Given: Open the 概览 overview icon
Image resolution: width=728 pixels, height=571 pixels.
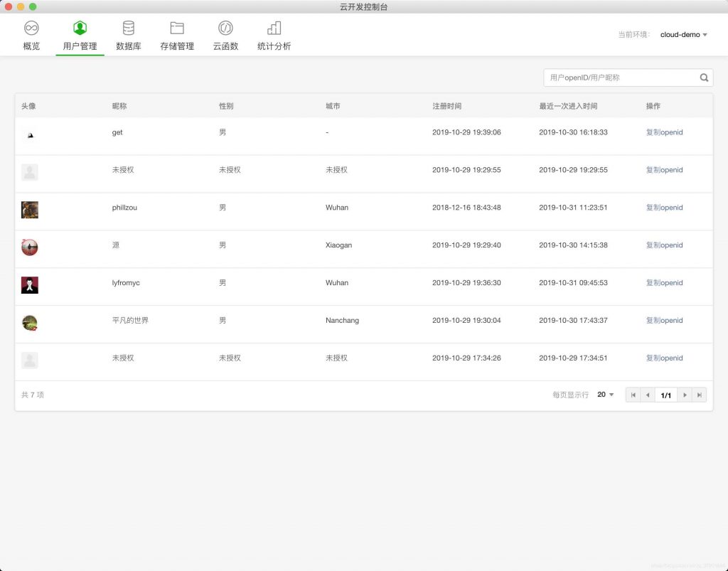Looking at the screenshot, I should pyautogui.click(x=31, y=28).
